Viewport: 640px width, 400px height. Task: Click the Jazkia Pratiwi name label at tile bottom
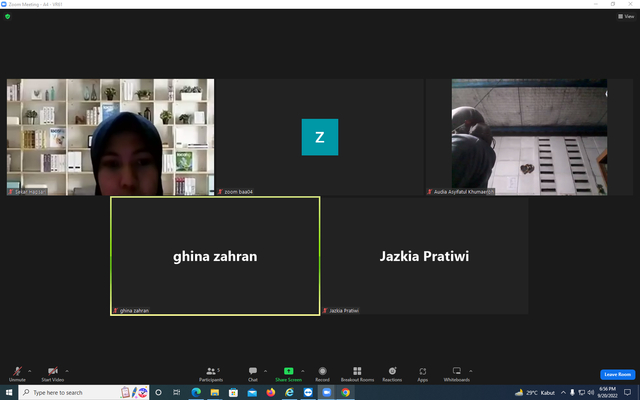point(344,311)
